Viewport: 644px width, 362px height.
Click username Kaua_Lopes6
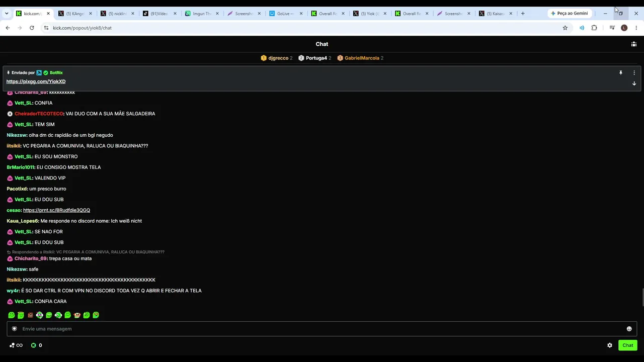pyautogui.click(x=23, y=221)
